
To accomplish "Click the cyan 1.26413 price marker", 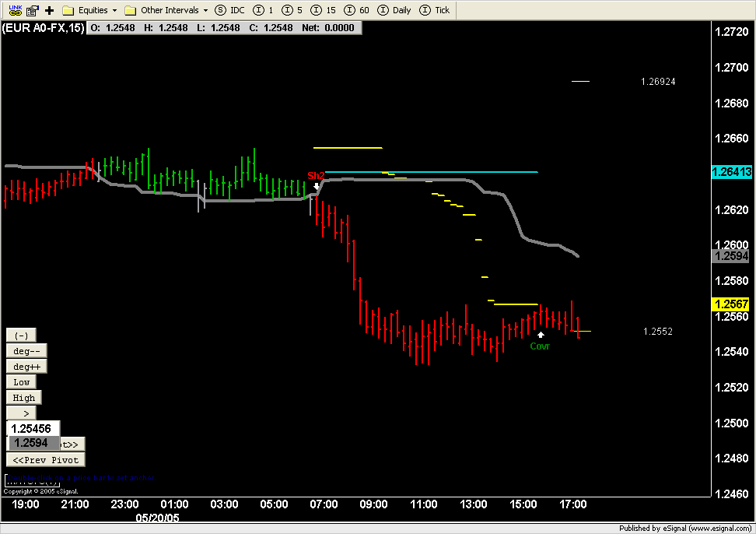I will click(x=731, y=172).
